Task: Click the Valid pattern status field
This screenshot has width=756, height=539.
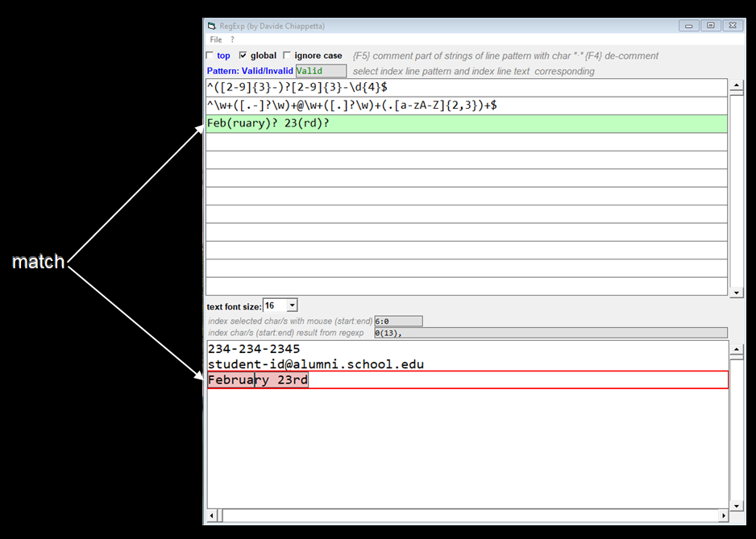Action: click(x=321, y=71)
